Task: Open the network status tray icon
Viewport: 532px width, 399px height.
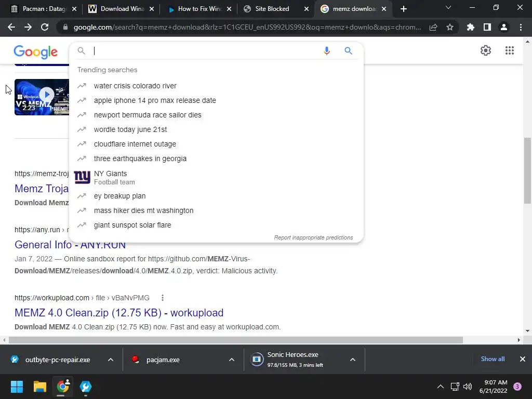Action: click(x=455, y=387)
